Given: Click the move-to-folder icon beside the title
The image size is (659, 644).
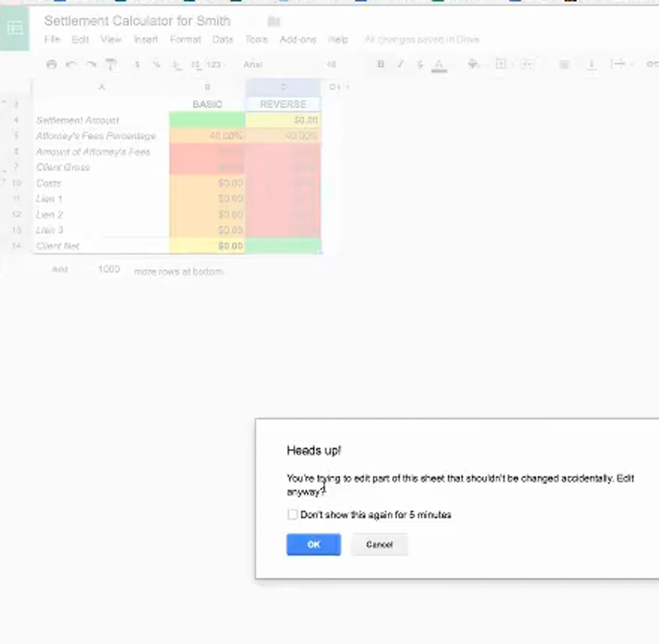Looking at the screenshot, I should [x=274, y=21].
